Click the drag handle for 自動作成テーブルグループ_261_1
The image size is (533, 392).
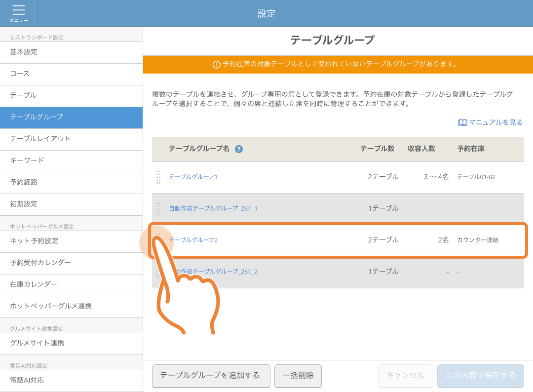pos(158,208)
